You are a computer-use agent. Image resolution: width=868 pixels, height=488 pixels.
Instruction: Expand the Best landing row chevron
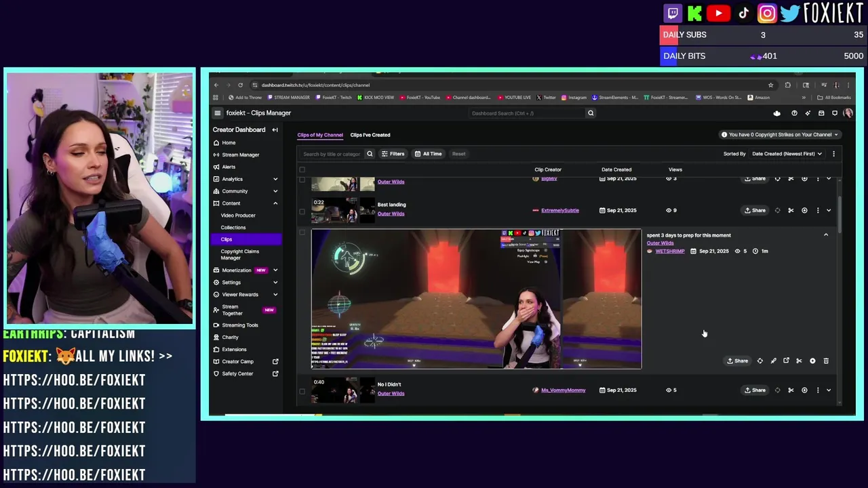(829, 211)
